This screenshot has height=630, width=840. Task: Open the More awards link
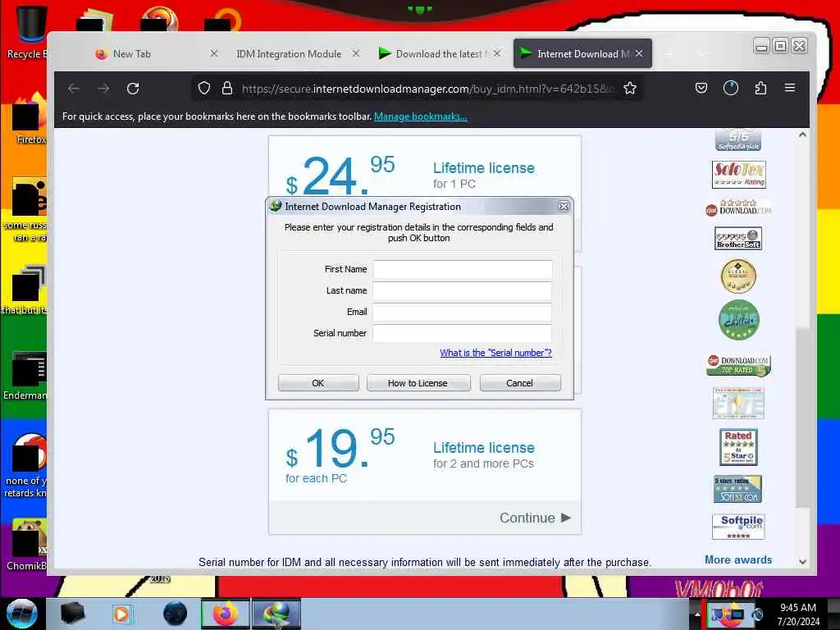point(738,559)
